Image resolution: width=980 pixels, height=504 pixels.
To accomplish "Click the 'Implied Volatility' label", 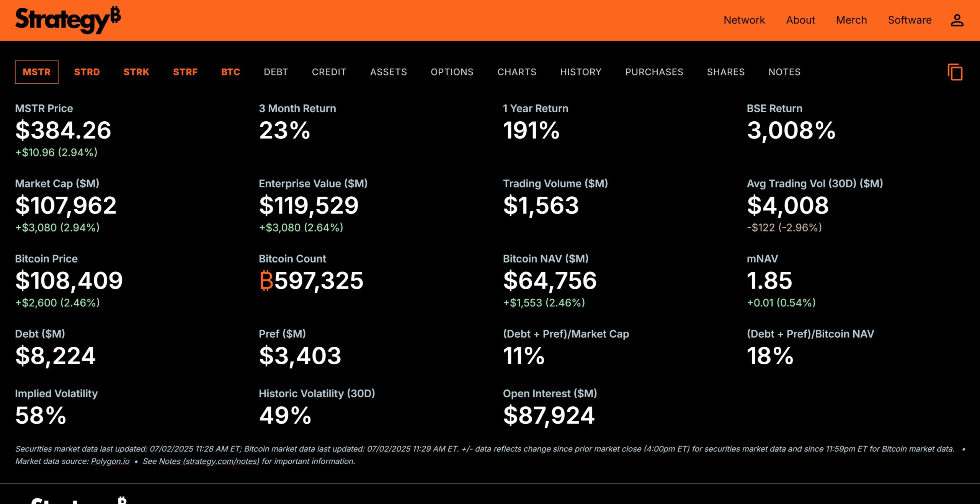I will coord(56,394).
